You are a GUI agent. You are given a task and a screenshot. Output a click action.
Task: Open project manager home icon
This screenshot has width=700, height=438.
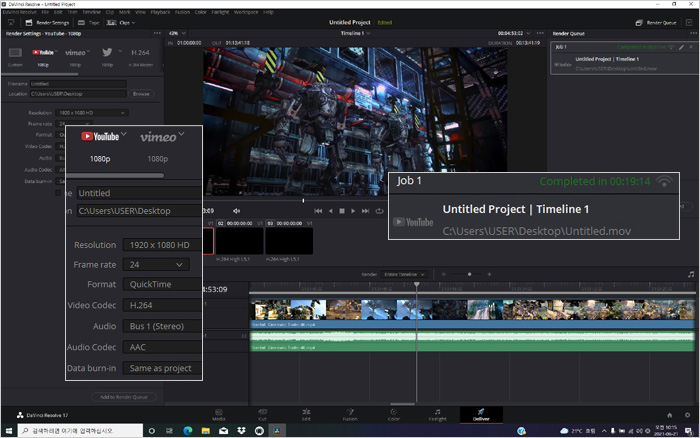click(x=670, y=415)
